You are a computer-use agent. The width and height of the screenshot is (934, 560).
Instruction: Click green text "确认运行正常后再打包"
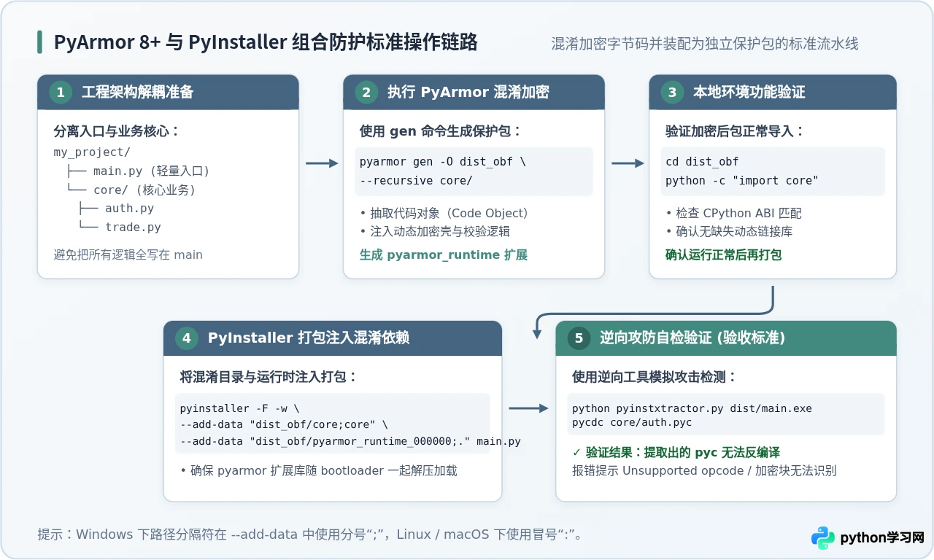pos(723,254)
